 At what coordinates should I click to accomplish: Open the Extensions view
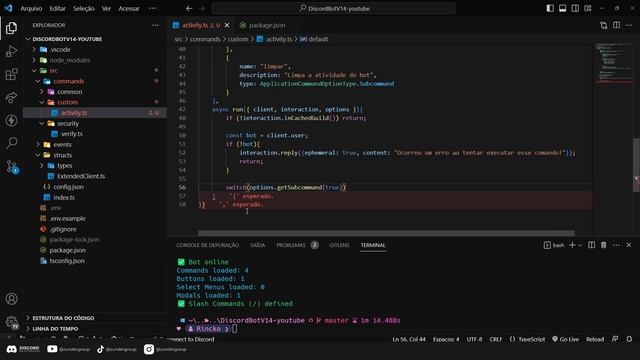[11, 74]
